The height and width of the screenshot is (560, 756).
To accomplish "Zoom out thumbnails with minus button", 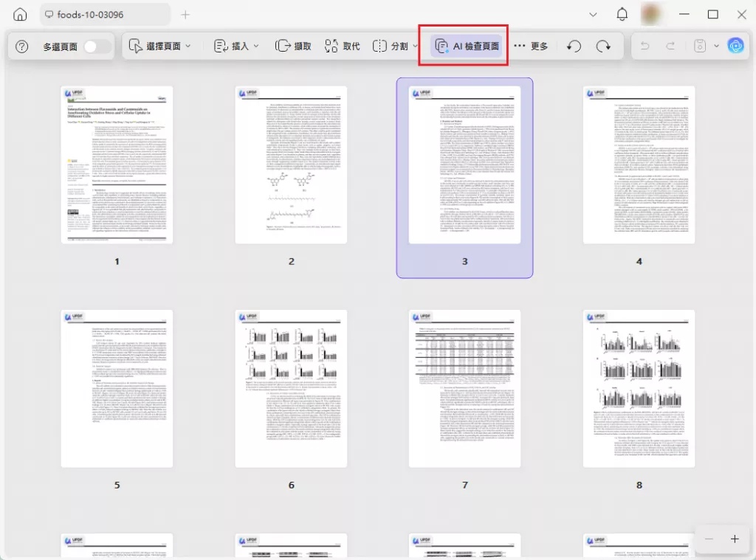I will tap(709, 539).
